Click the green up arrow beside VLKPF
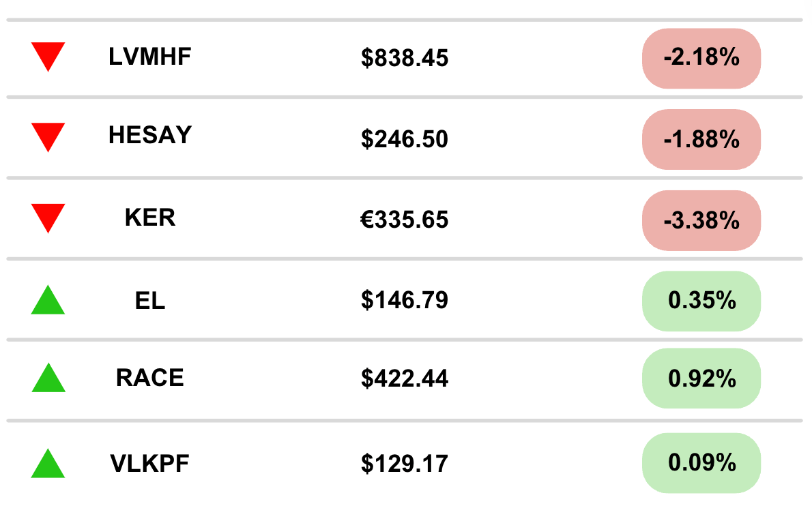This screenshot has height=506, width=812. point(48,465)
